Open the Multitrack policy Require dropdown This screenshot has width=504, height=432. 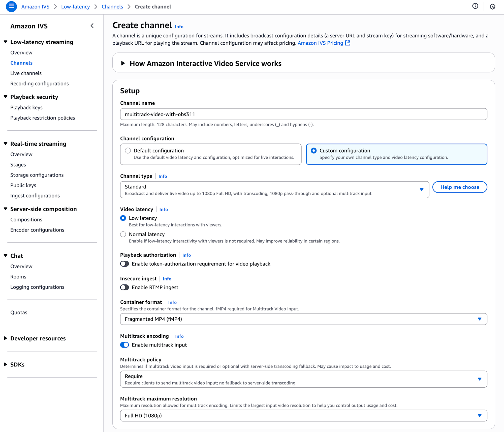(x=304, y=379)
